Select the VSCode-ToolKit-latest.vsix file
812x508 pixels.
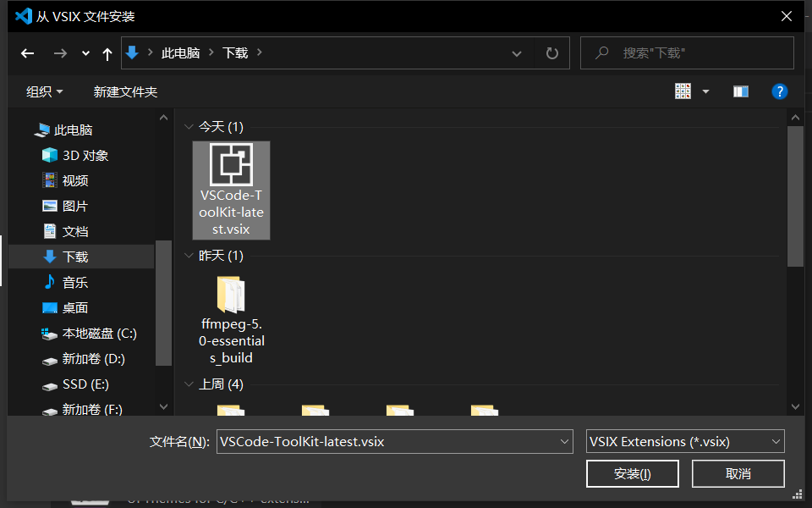(x=231, y=190)
